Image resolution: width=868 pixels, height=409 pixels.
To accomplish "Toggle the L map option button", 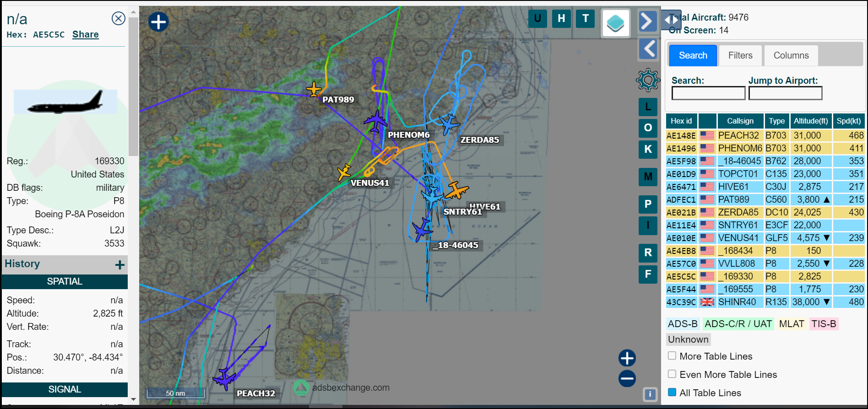I will pos(648,107).
